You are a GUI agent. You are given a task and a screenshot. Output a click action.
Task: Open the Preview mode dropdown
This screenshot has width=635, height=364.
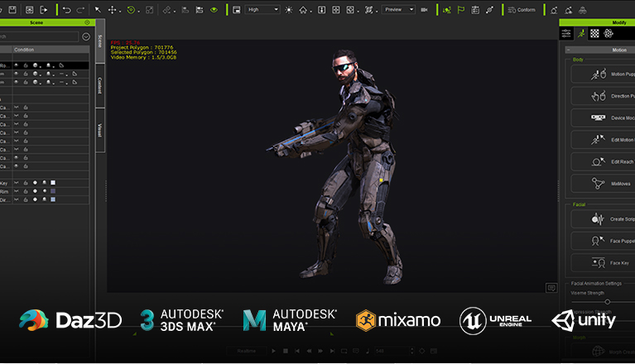pos(399,9)
